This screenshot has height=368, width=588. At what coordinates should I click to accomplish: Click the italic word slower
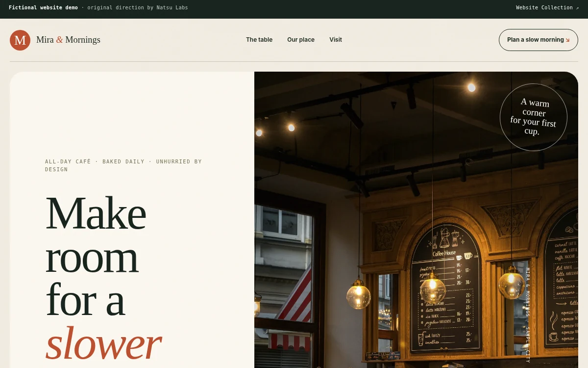[x=103, y=343]
